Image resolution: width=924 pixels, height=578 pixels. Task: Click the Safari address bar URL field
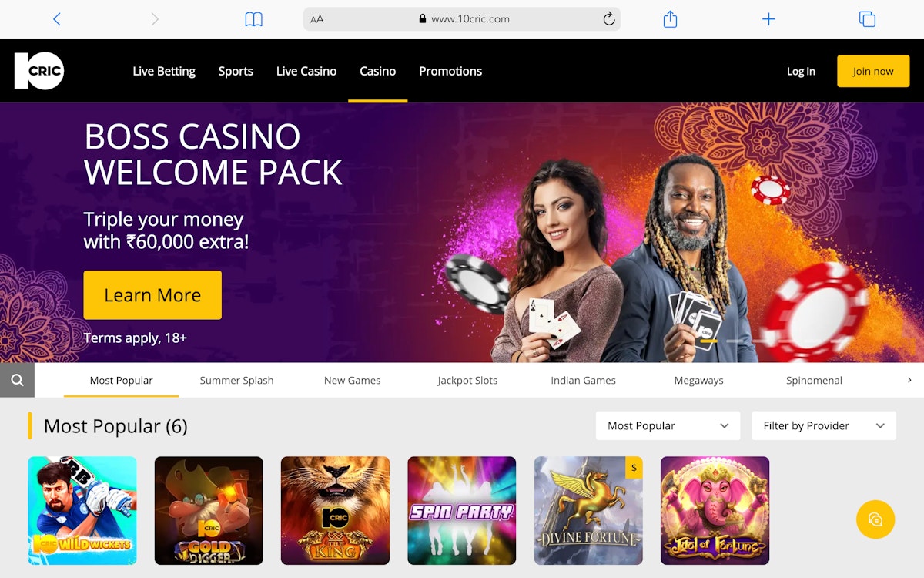click(462, 19)
